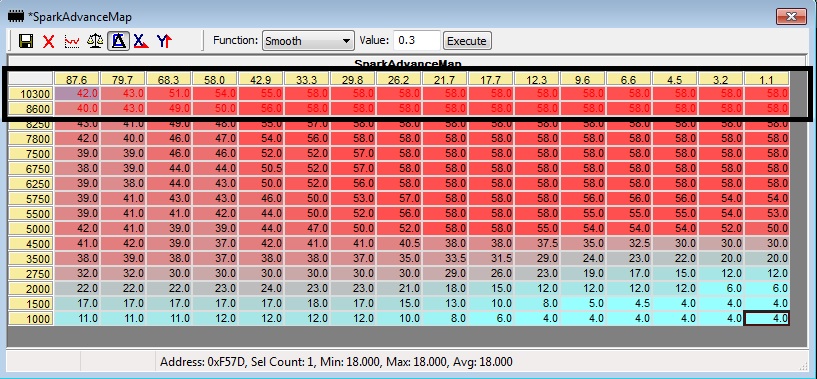Select the 12.3 column header

pyautogui.click(x=537, y=79)
